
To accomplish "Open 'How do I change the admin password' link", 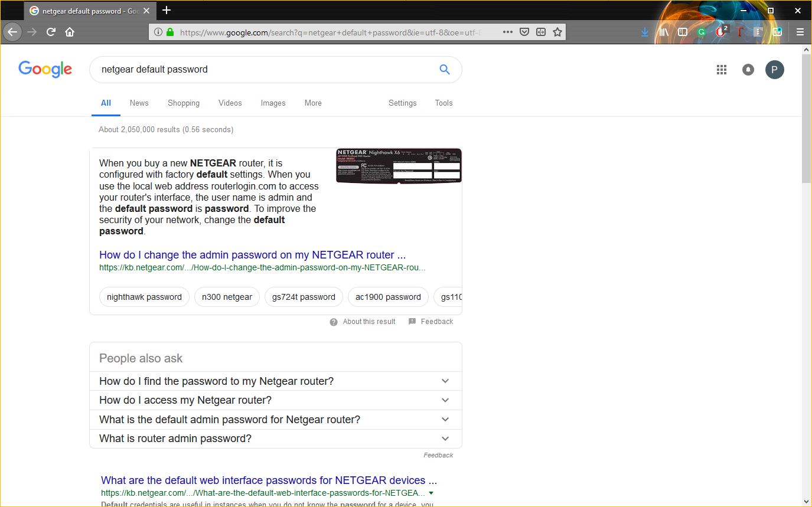I will 253,255.
